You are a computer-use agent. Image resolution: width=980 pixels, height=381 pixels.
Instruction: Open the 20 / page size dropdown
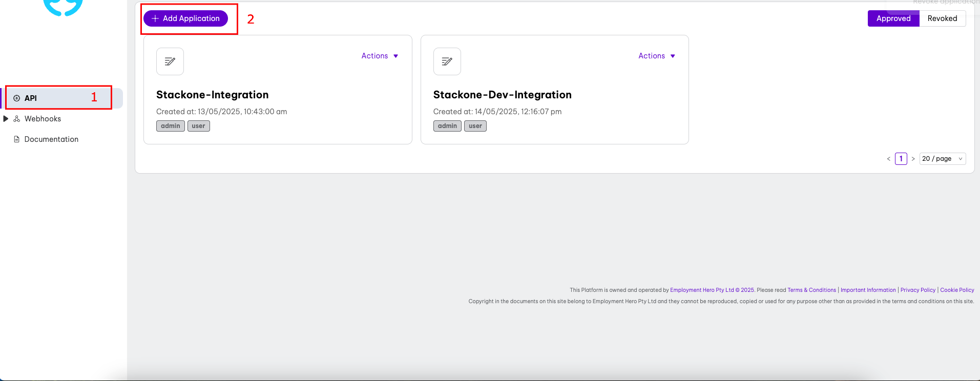943,159
